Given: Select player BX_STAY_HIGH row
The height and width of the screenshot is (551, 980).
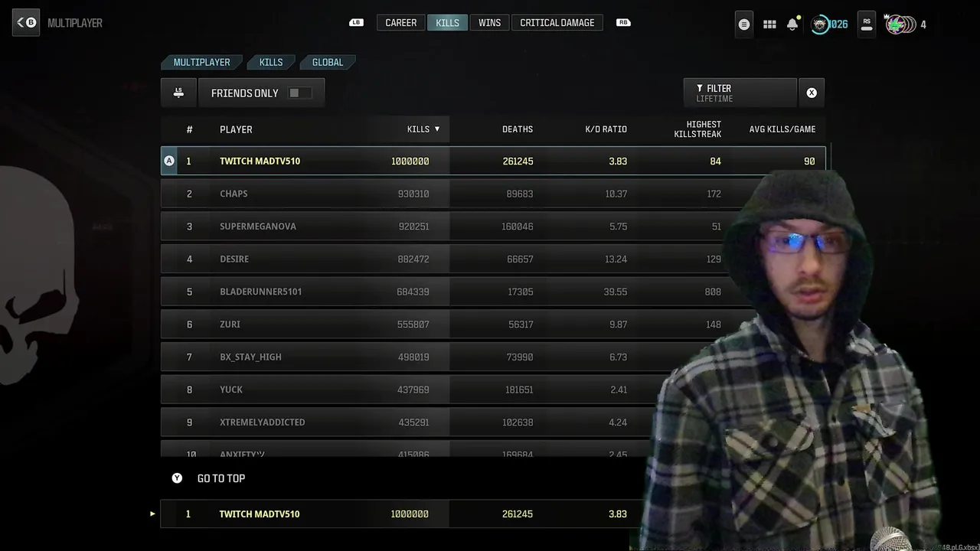Looking at the screenshot, I should [493, 357].
